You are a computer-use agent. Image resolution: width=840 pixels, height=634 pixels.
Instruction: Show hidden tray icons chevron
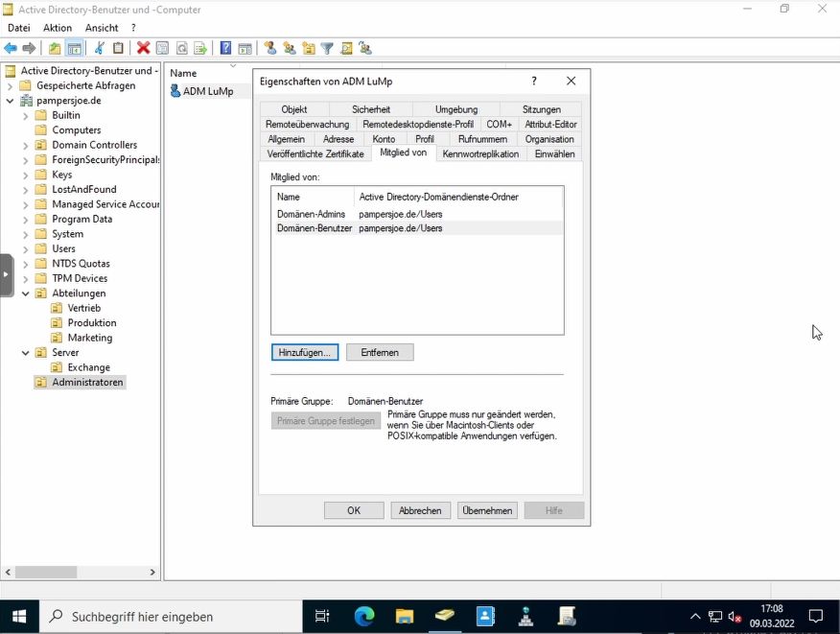[x=695, y=617]
